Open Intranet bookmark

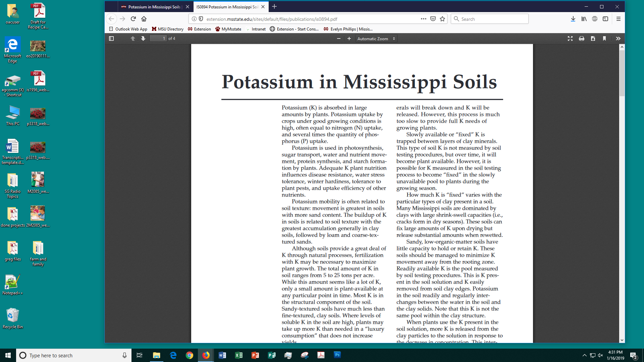pyautogui.click(x=256, y=29)
